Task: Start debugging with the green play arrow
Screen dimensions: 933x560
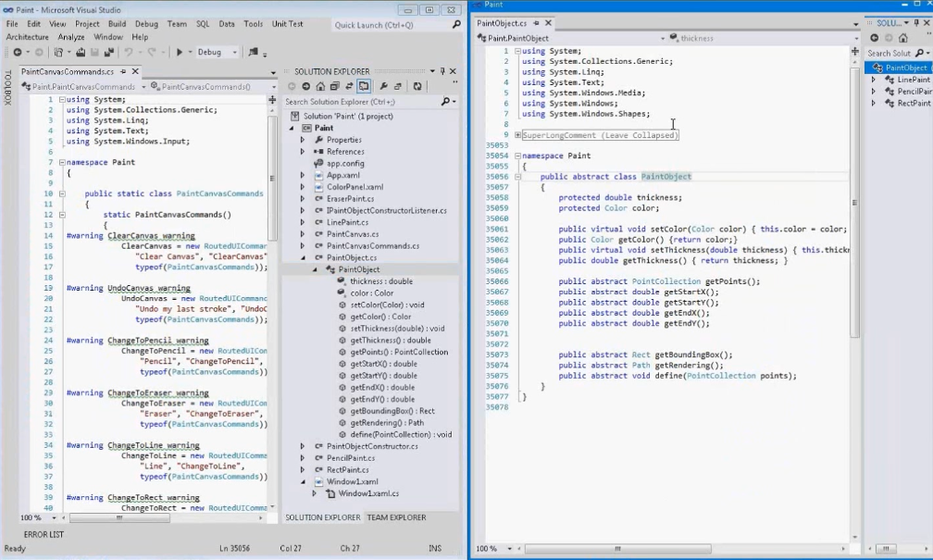Action: (x=180, y=53)
